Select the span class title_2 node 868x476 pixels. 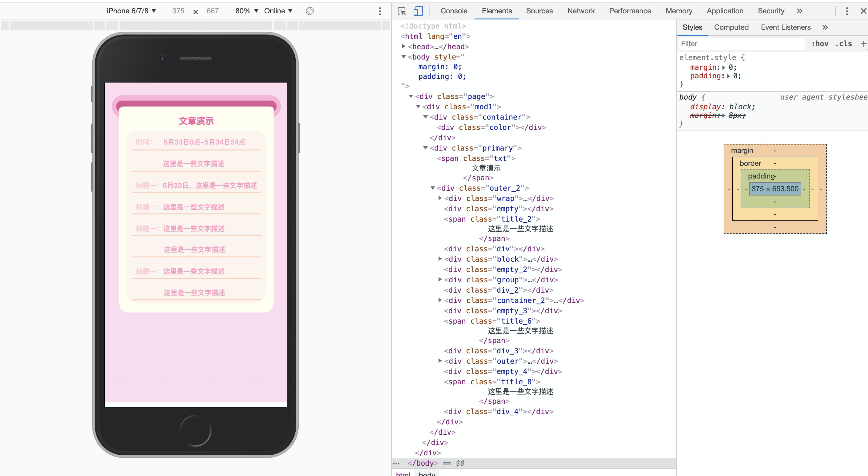click(492, 219)
